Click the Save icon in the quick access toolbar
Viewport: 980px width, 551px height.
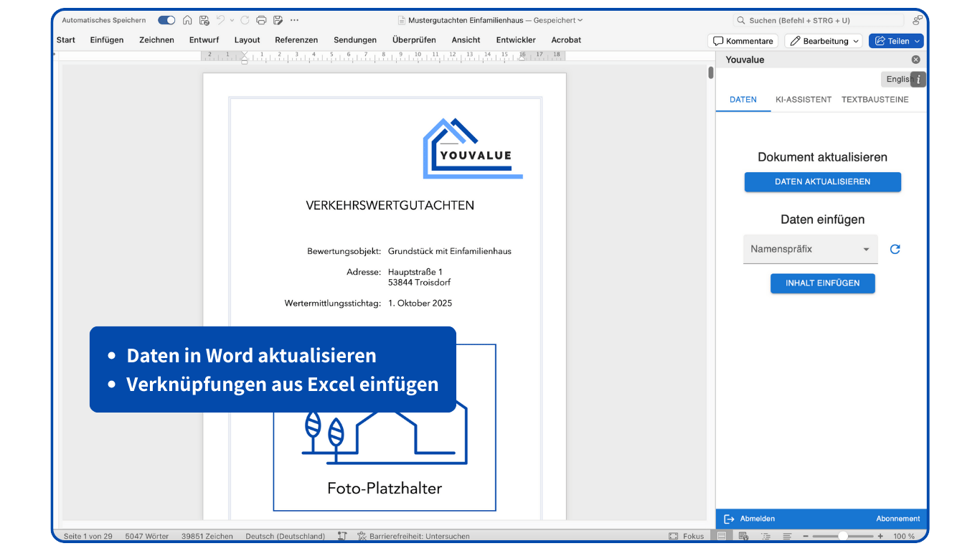[204, 20]
